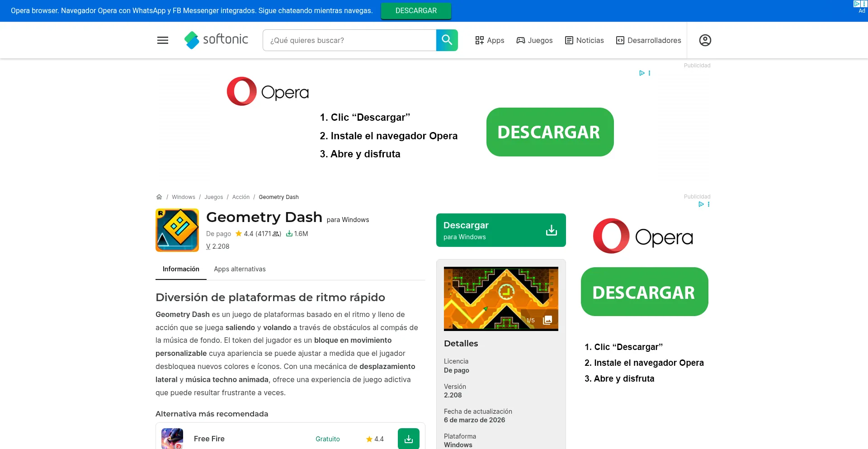Click the V 2.208 version link
868x449 pixels.
(x=218, y=246)
